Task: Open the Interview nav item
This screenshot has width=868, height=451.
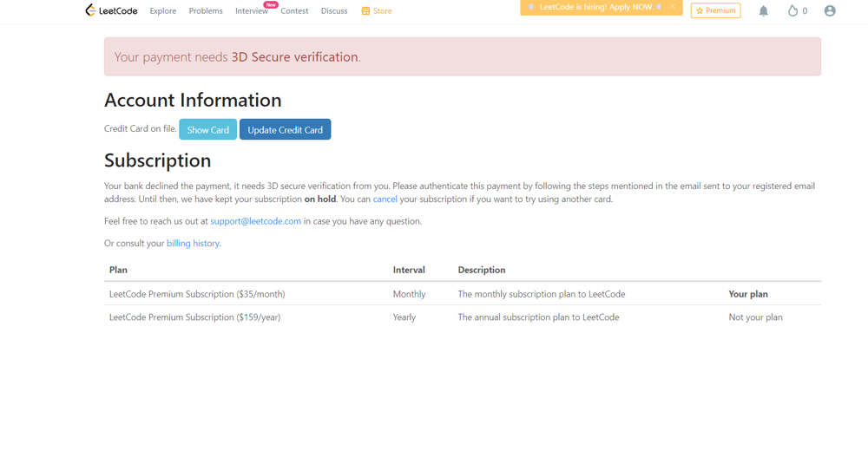Action: pyautogui.click(x=251, y=11)
